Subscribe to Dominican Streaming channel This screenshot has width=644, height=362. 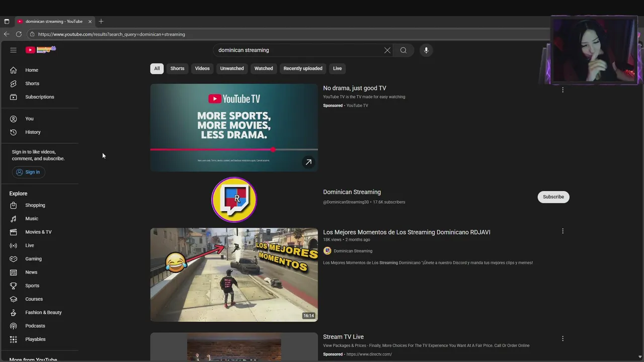point(553,197)
